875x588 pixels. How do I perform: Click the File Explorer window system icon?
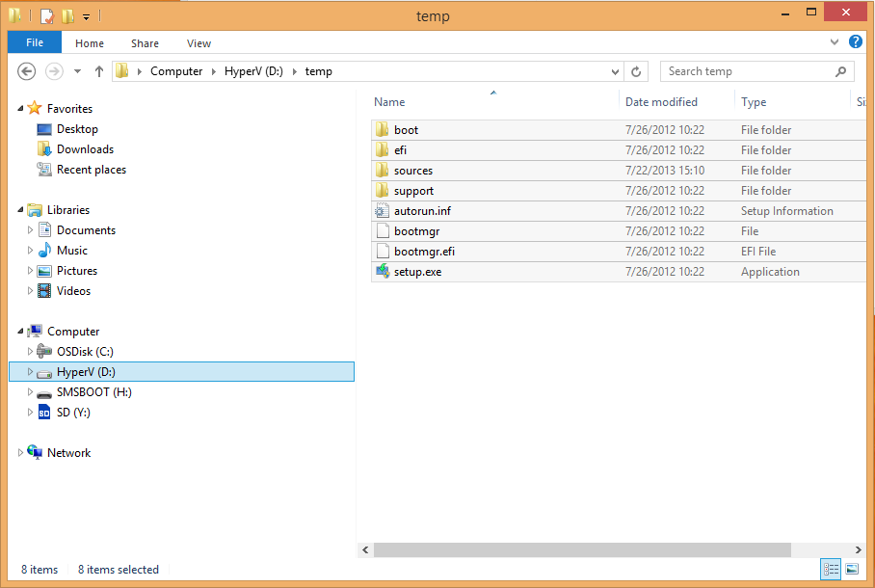point(15,15)
